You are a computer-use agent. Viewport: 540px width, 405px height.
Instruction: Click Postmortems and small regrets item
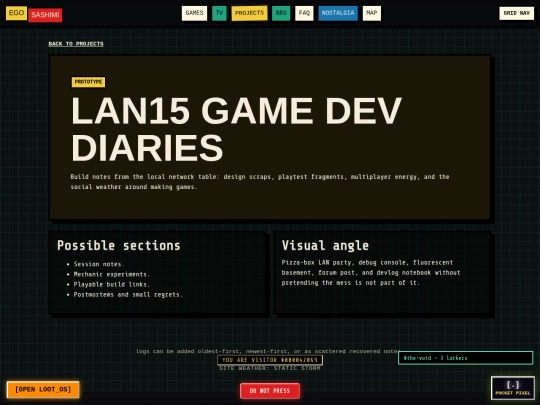point(128,295)
